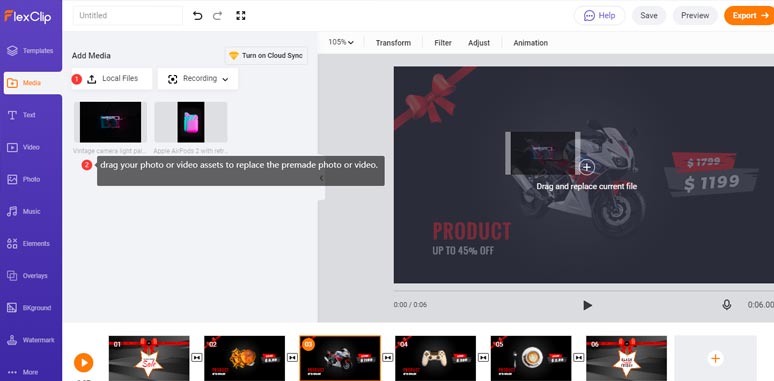The height and width of the screenshot is (381, 774).
Task: Select Vintage camera media thumbnail
Action: click(110, 122)
